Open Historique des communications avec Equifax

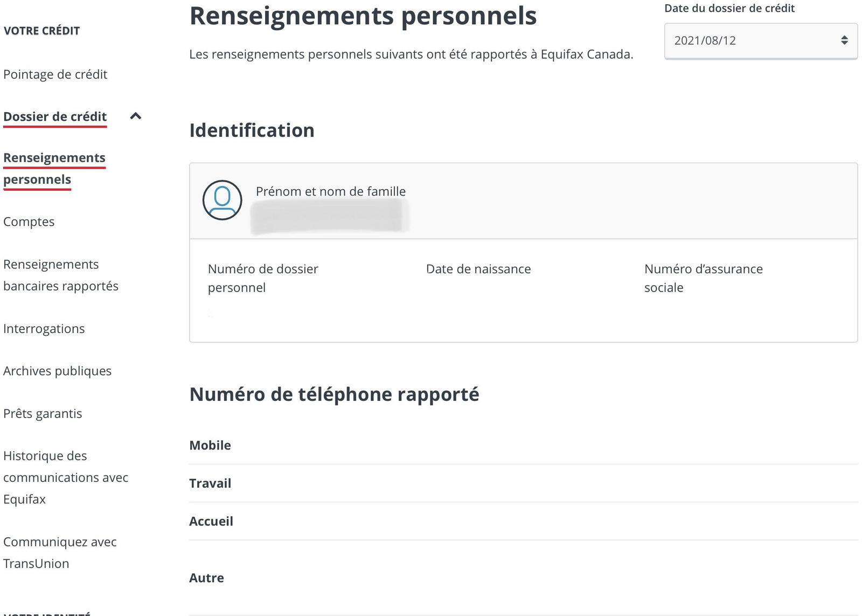pos(65,477)
